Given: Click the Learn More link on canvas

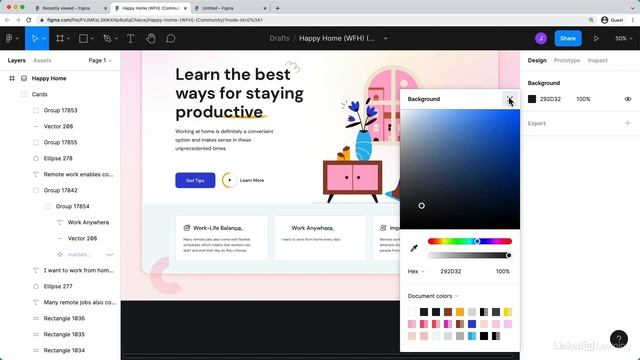Looking at the screenshot, I should [x=252, y=180].
